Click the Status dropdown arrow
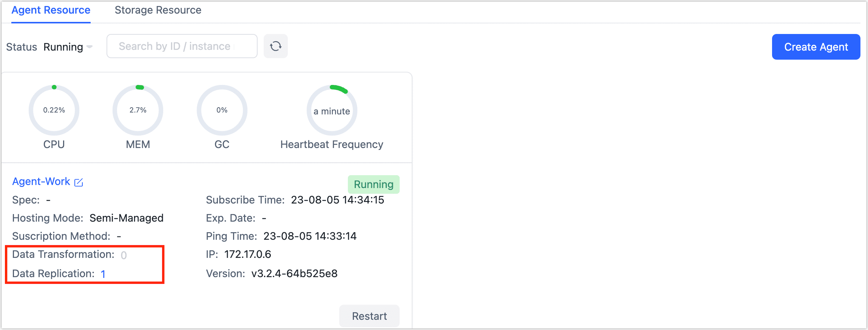 90,47
